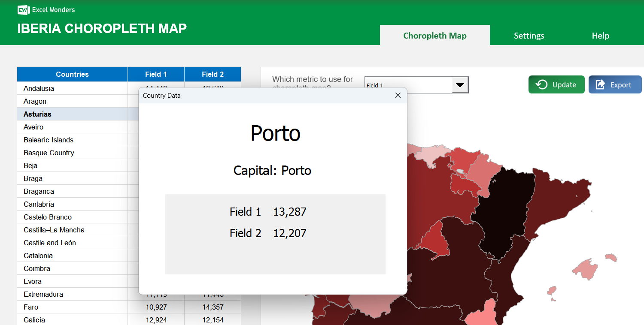The height and width of the screenshot is (325, 644).
Task: Select the Choropleth Map tab
Action: tap(434, 36)
